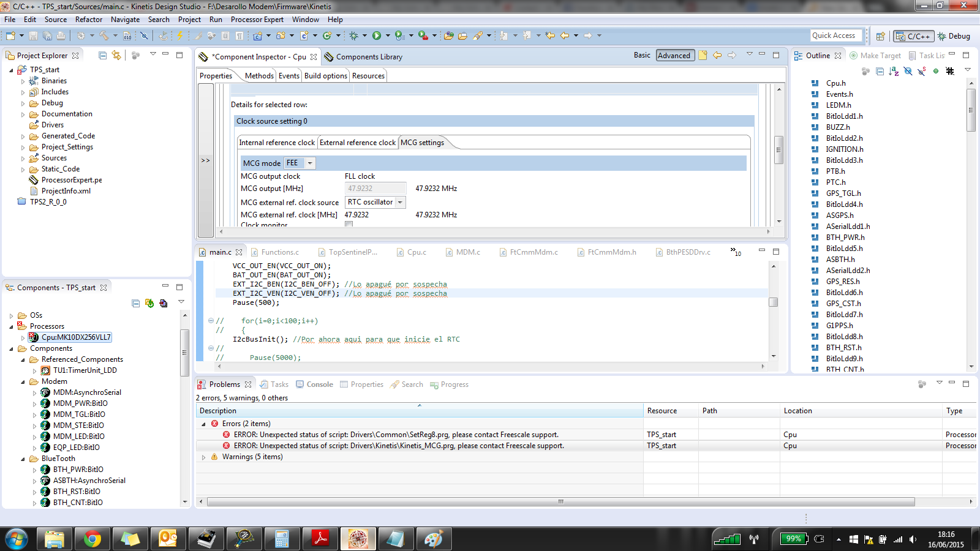This screenshot has width=980, height=551.
Task: Expand the OSs node in Components view
Action: pyautogui.click(x=12, y=315)
